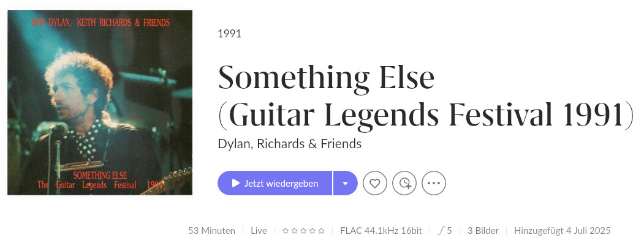Give the album a four-star rating

tap(312, 231)
